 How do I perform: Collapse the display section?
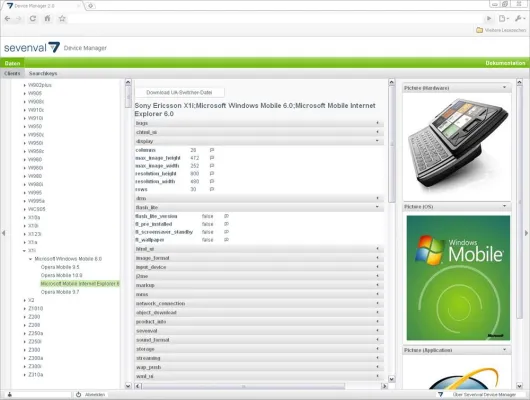pyautogui.click(x=259, y=141)
